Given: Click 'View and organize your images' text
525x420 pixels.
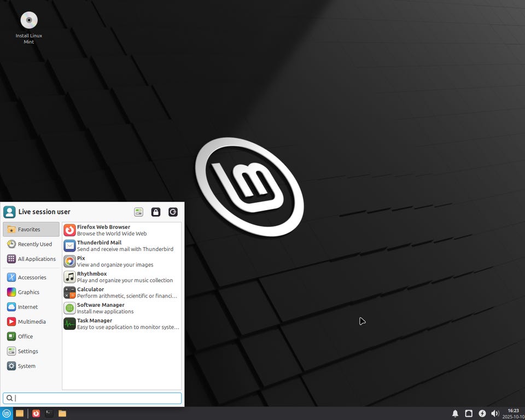Looking at the screenshot, I should pyautogui.click(x=115, y=265).
